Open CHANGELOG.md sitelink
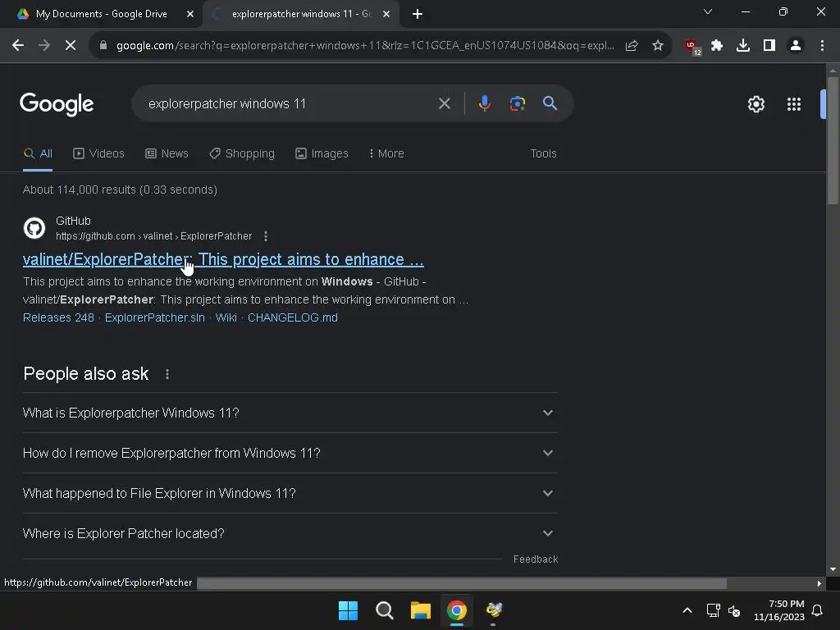 coord(293,317)
